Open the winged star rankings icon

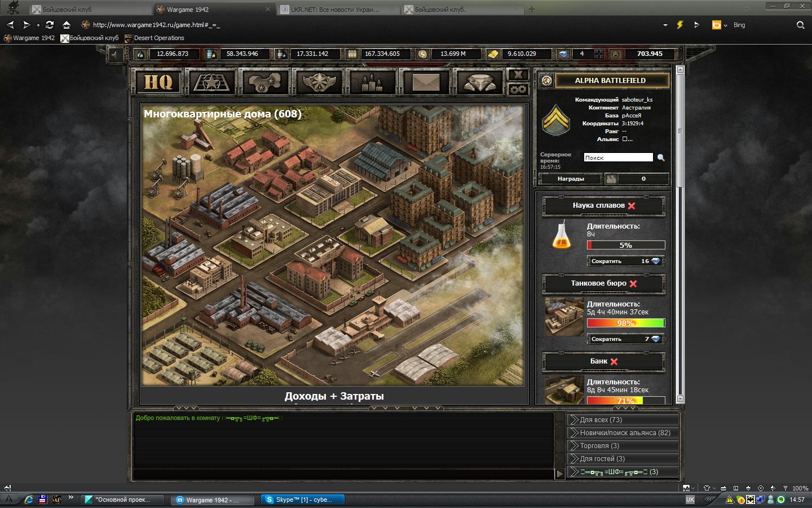pos(319,82)
